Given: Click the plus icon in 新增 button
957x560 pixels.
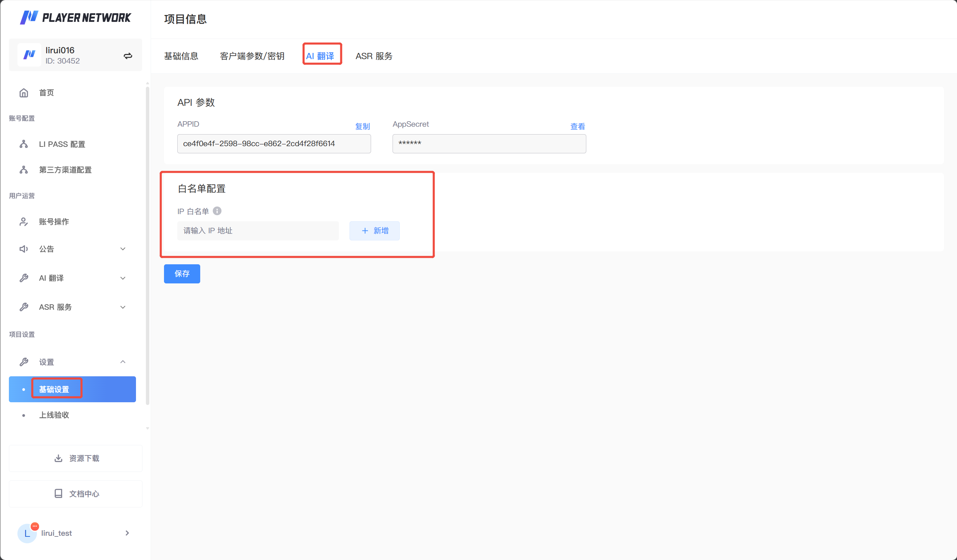Looking at the screenshot, I should (365, 231).
